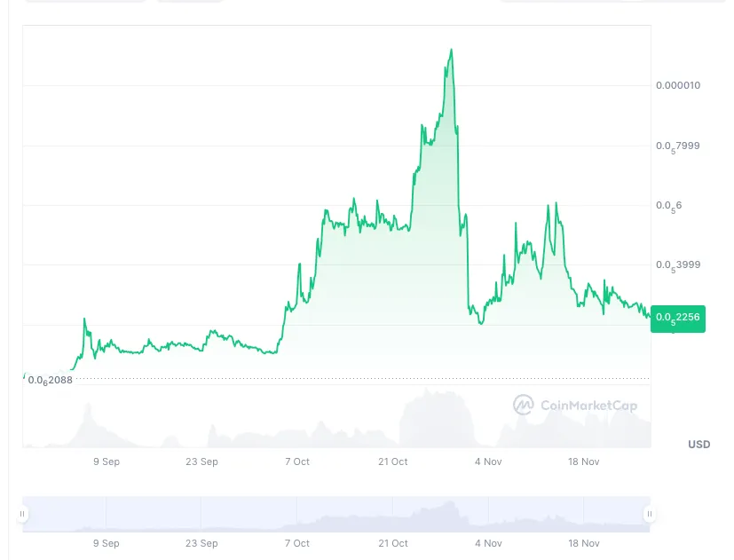Click the 0.0₆2088 starting price label

tap(50, 380)
